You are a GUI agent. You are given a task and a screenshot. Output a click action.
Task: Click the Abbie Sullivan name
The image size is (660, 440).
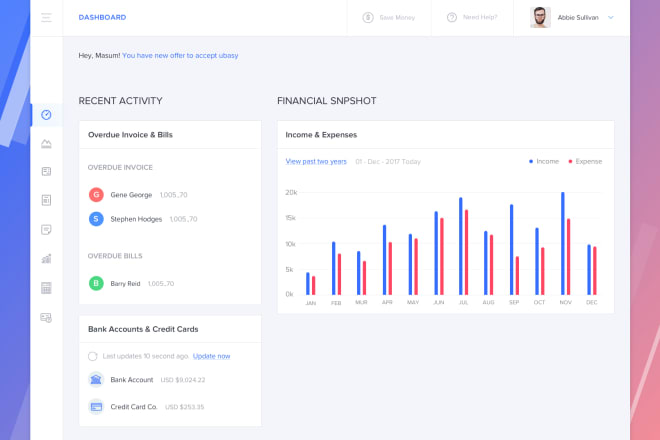(578, 17)
